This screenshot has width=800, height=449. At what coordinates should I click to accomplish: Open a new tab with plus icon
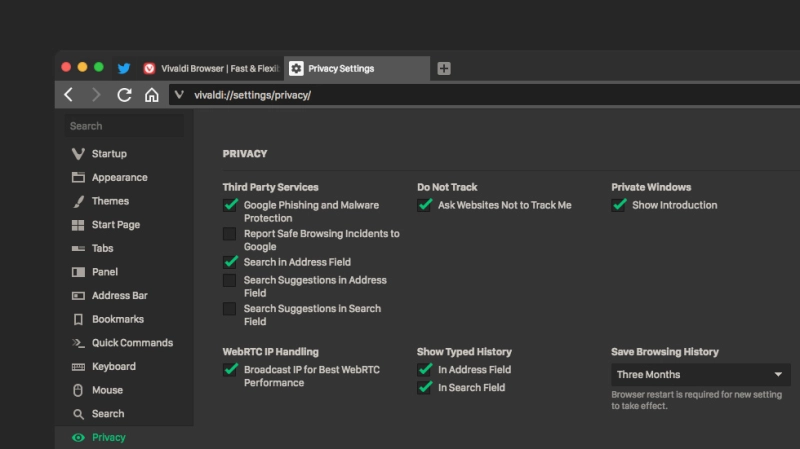[444, 68]
